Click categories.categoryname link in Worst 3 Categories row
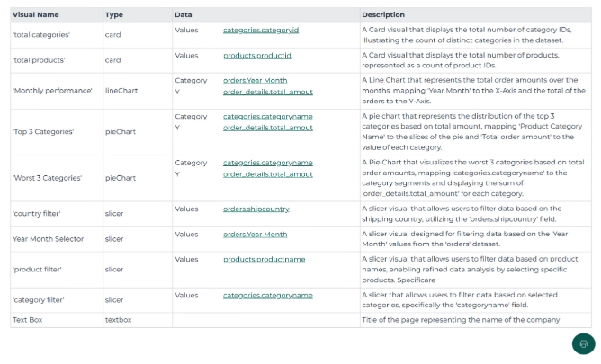The height and width of the screenshot is (364, 601). coord(268,163)
